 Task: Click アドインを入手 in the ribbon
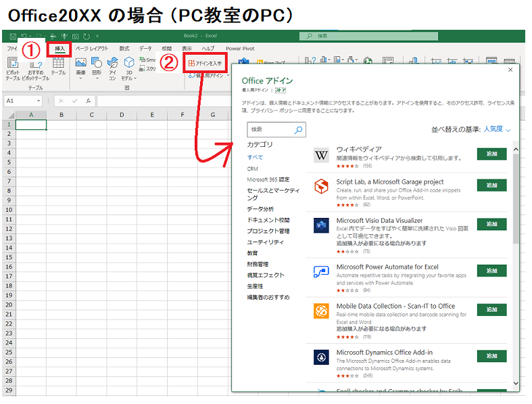click(x=205, y=63)
